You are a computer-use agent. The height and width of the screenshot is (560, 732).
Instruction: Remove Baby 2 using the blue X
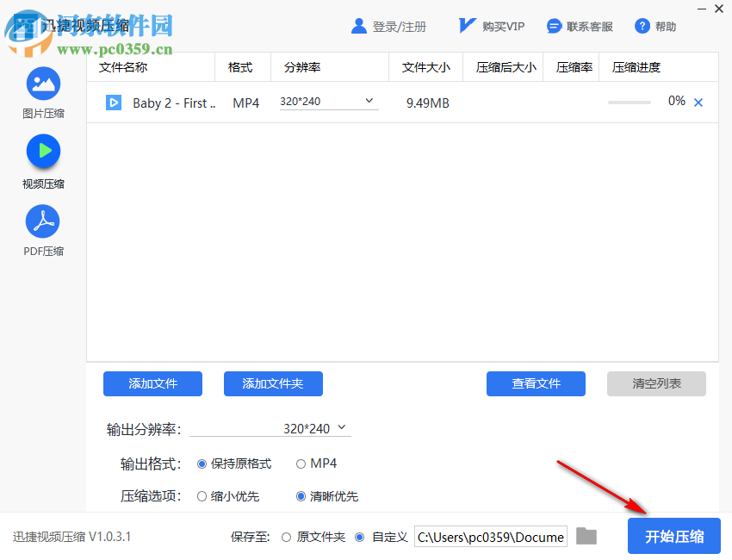coord(698,101)
